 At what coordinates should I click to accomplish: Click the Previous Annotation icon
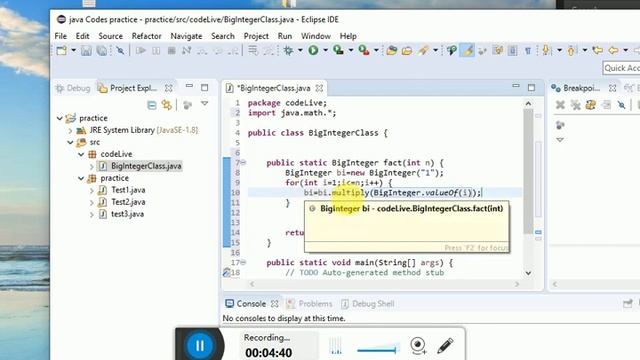[571, 51]
